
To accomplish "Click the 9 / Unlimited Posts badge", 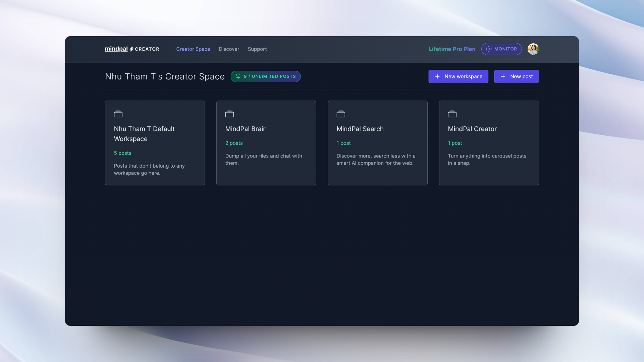I will tap(266, 76).
